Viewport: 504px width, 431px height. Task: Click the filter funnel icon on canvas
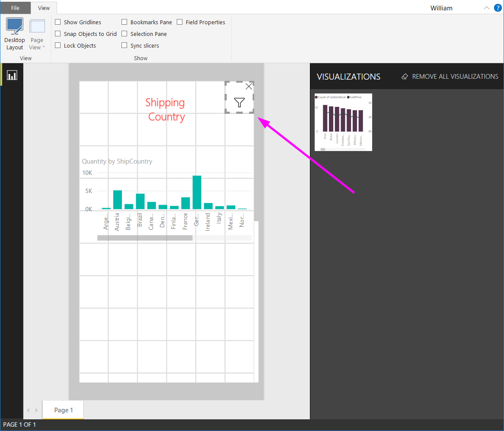(239, 103)
